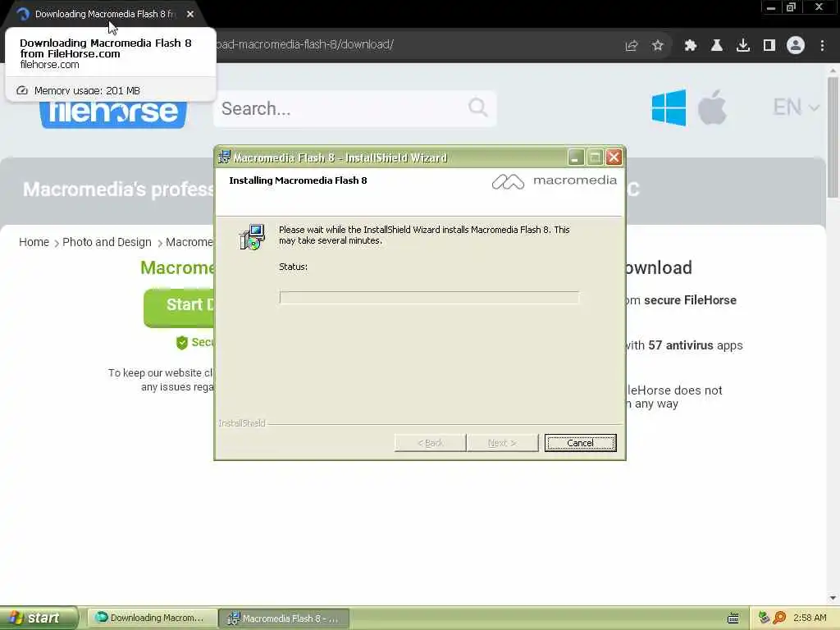
Task: Click the Chrome Labs flask icon
Action: tap(716, 46)
